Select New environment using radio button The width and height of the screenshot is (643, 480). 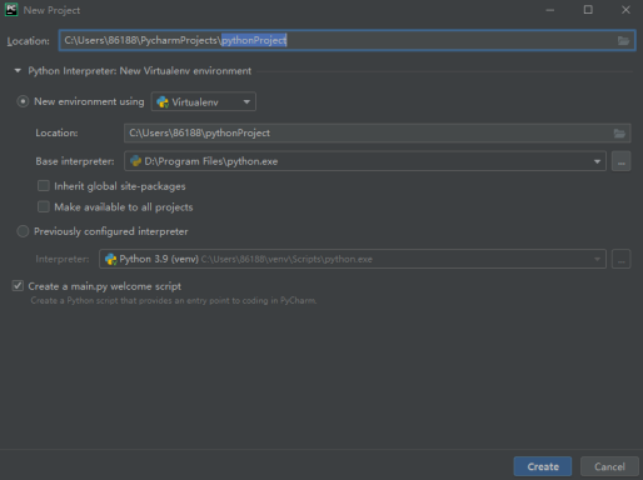point(23,101)
